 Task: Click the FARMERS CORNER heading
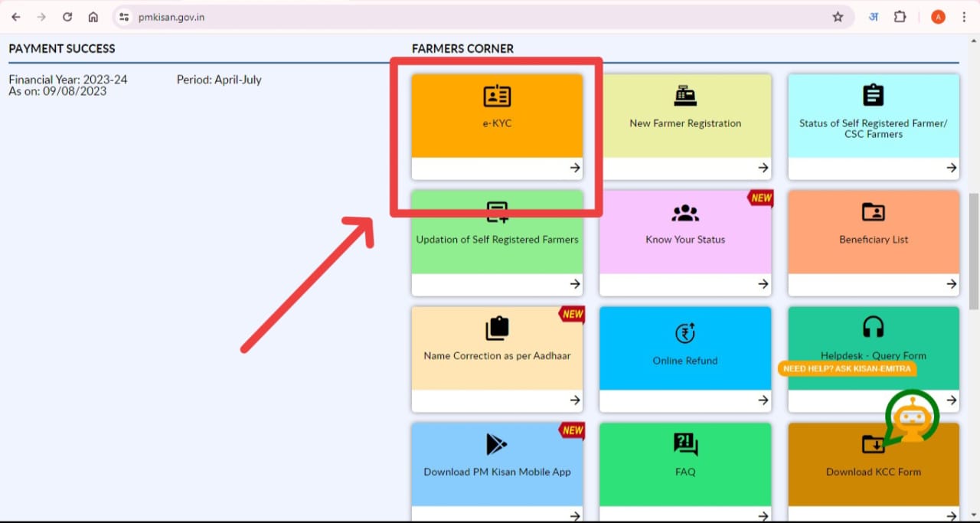coord(462,48)
